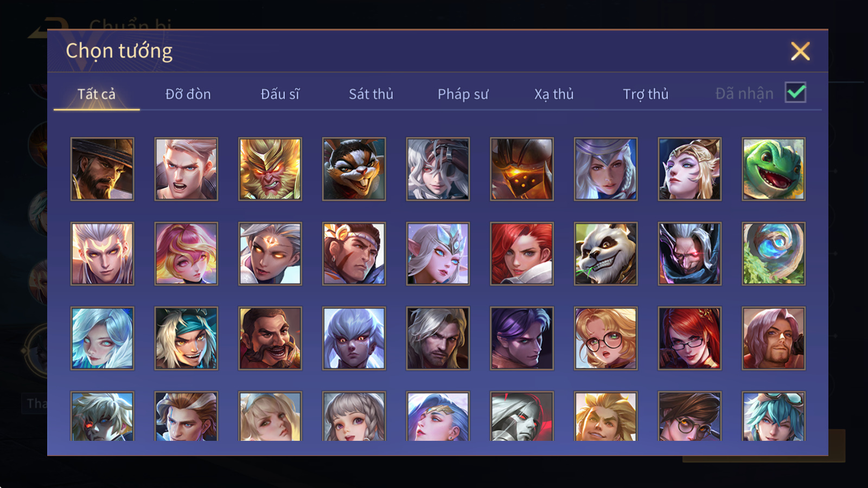The width and height of the screenshot is (868, 488).
Task: Switch to the Đỡ đòn tab
Action: pos(188,94)
